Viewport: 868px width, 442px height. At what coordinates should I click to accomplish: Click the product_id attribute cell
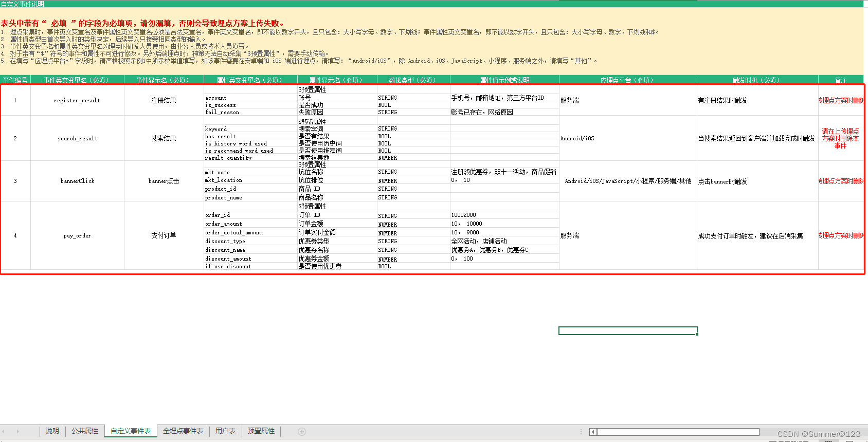click(x=250, y=189)
